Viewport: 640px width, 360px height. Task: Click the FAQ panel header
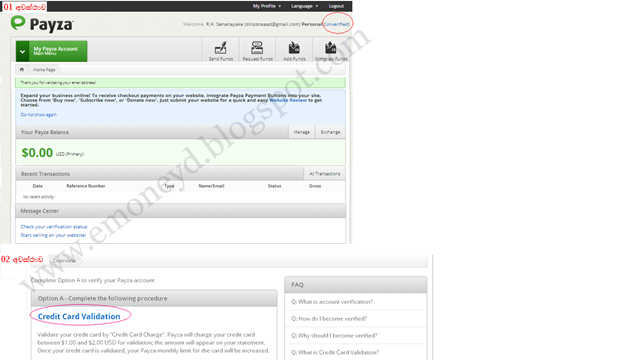[x=356, y=284]
